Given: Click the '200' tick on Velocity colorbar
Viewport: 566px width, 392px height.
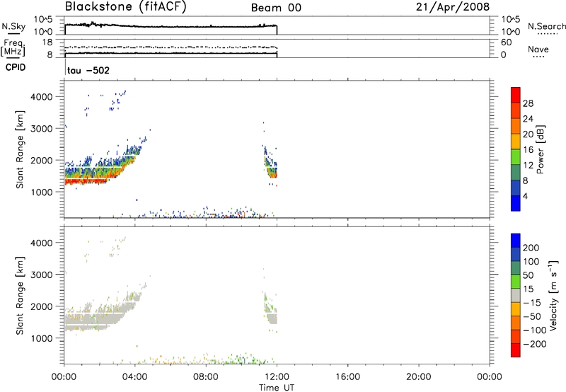Looking at the screenshot, I should 531,248.
